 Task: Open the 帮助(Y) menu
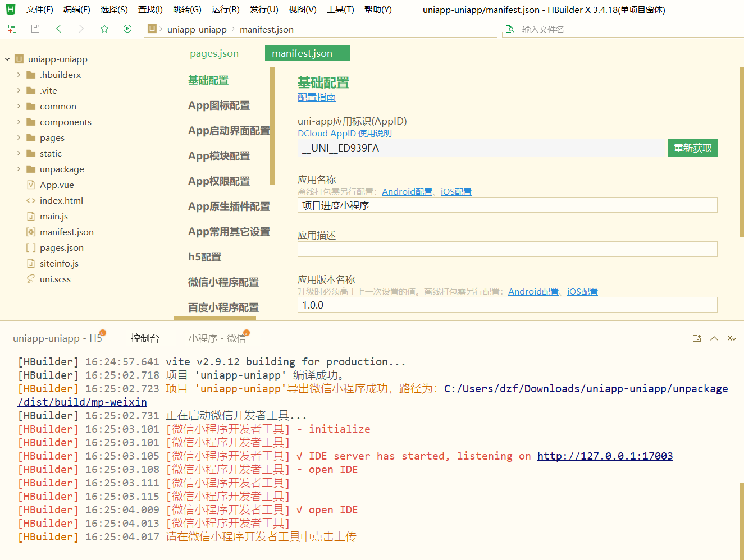pyautogui.click(x=378, y=10)
